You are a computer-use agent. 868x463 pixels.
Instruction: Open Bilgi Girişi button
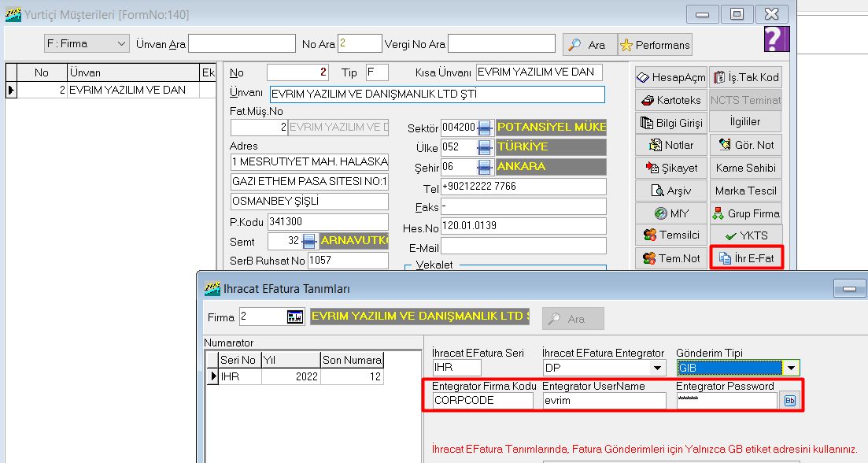[x=671, y=123]
